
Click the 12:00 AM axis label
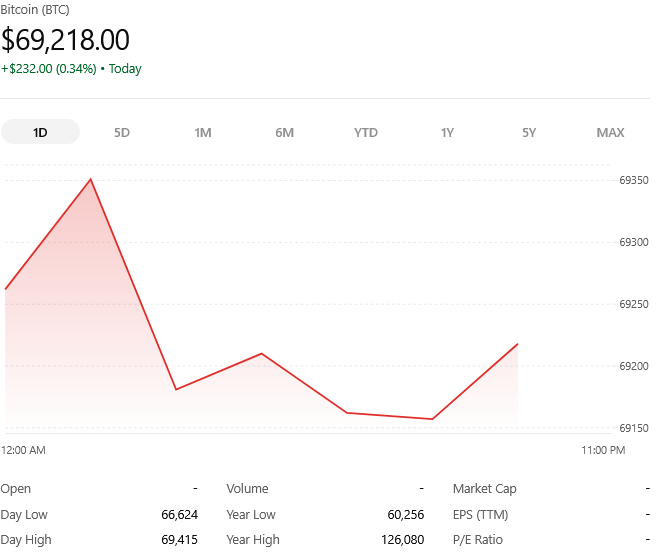coord(24,450)
